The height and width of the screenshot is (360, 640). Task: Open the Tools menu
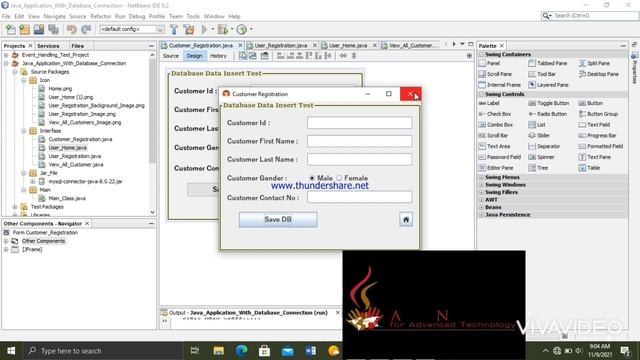(193, 16)
